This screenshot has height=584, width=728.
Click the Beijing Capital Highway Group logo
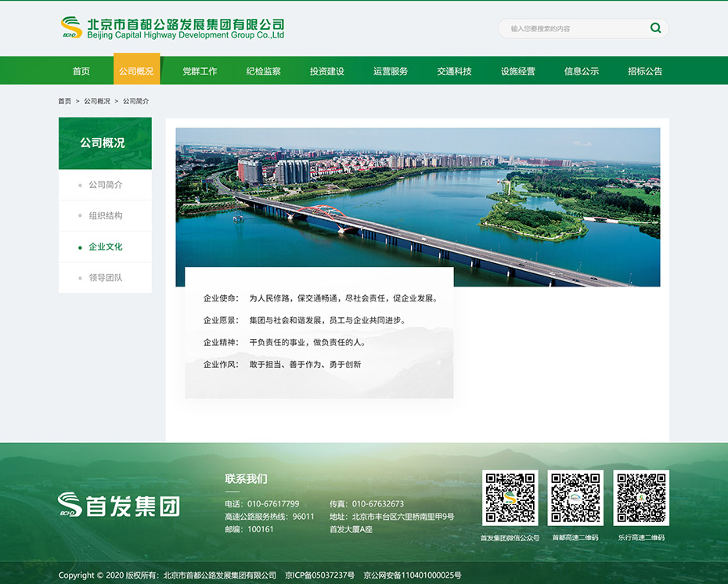pyautogui.click(x=172, y=28)
